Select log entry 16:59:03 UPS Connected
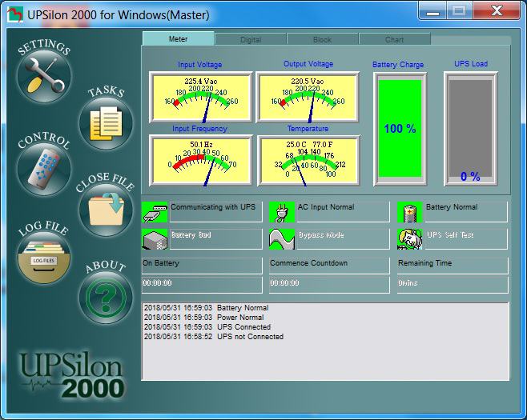 (207, 327)
